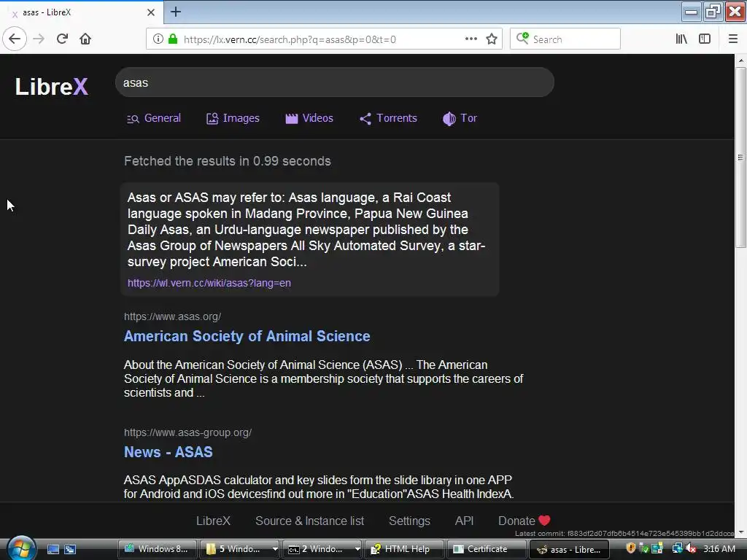Click the Firefox Search box
The width and height of the screenshot is (747, 560).
[x=565, y=39]
